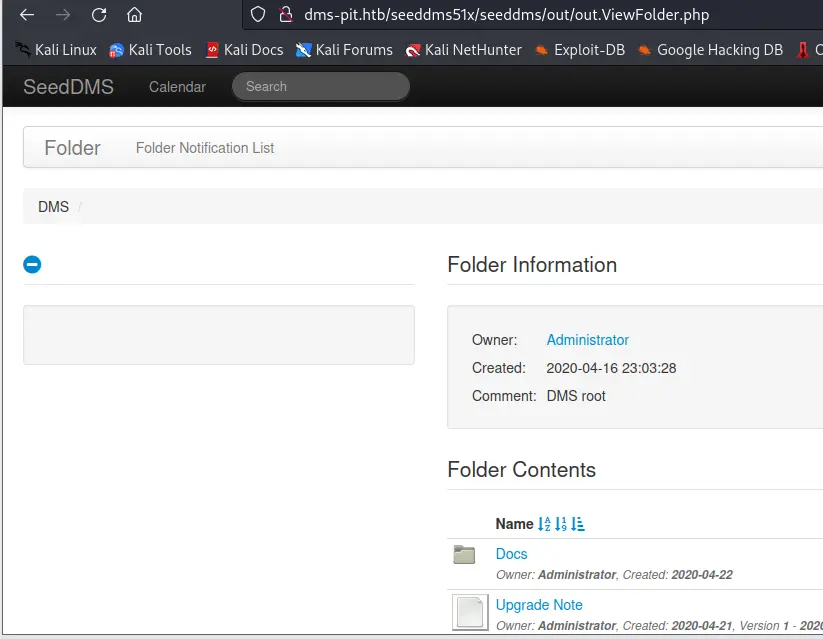
Task: Click the DMS breadcrumb link
Action: (54, 206)
